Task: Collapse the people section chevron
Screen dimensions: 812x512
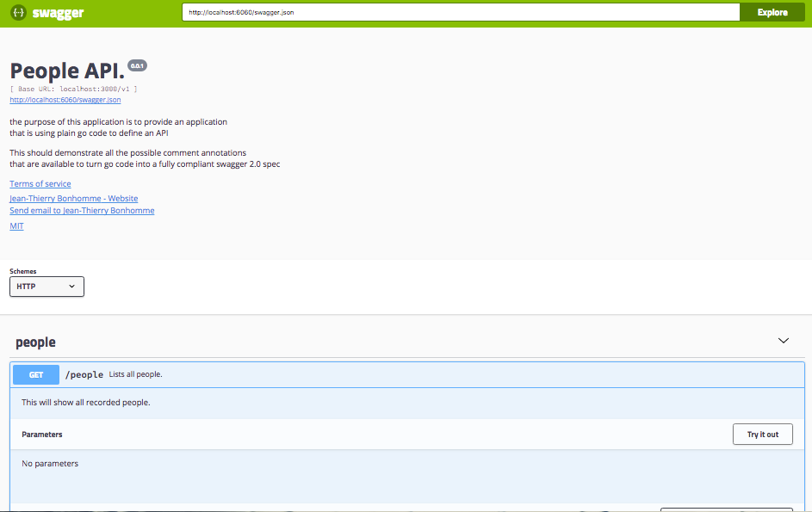Action: pyautogui.click(x=784, y=341)
